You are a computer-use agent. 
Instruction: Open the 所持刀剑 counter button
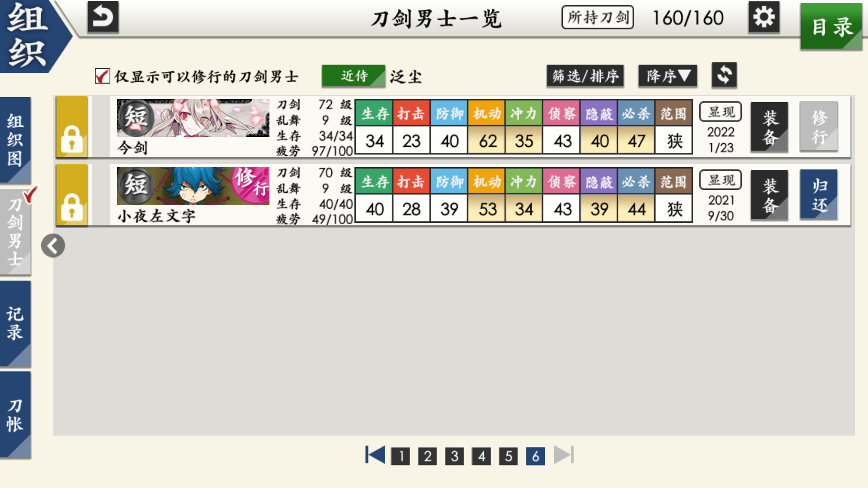[x=597, y=18]
